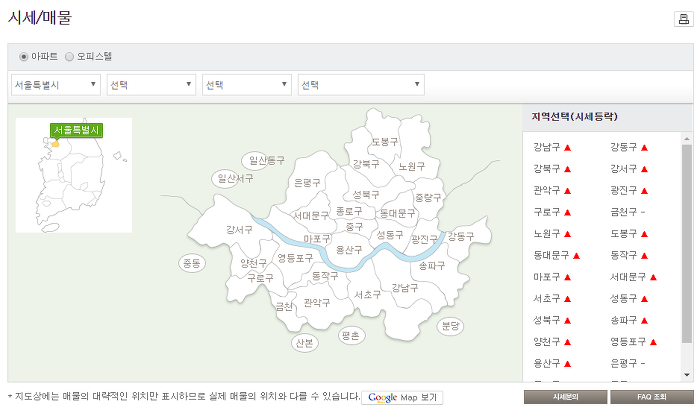Click the 분당 bubble on map

click(x=450, y=326)
